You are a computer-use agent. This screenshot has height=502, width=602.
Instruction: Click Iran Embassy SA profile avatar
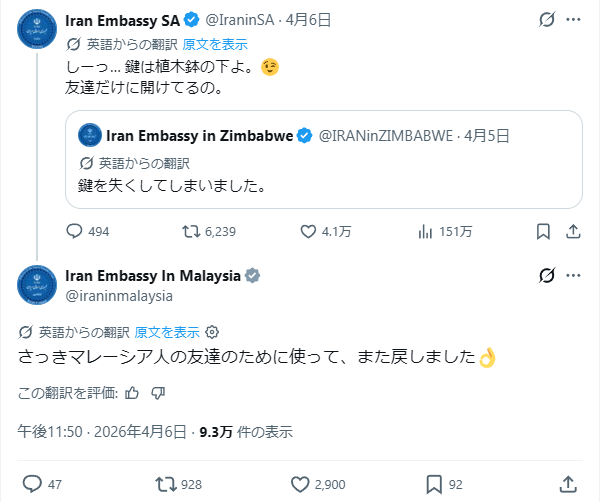(38, 30)
